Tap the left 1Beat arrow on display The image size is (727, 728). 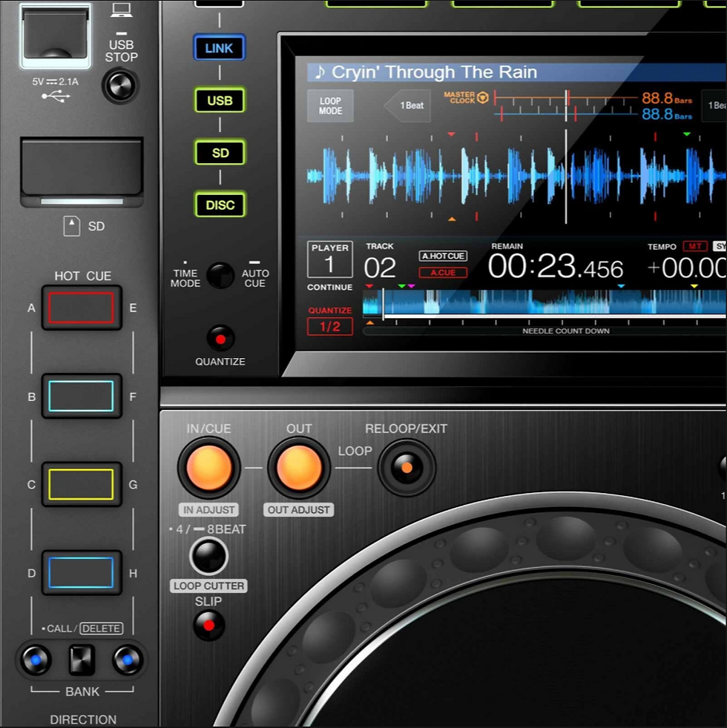(x=407, y=105)
